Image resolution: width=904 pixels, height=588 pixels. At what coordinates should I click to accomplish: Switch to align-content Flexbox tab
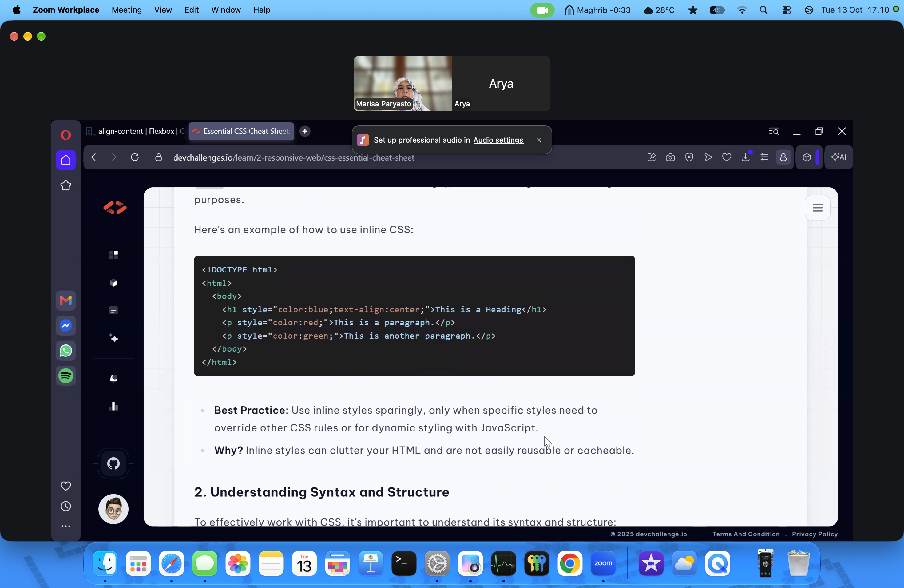pos(136,131)
